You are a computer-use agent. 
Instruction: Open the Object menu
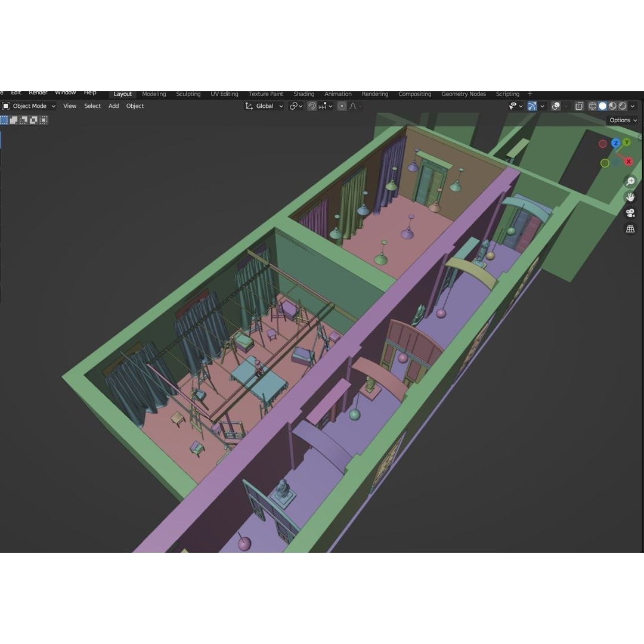[135, 106]
